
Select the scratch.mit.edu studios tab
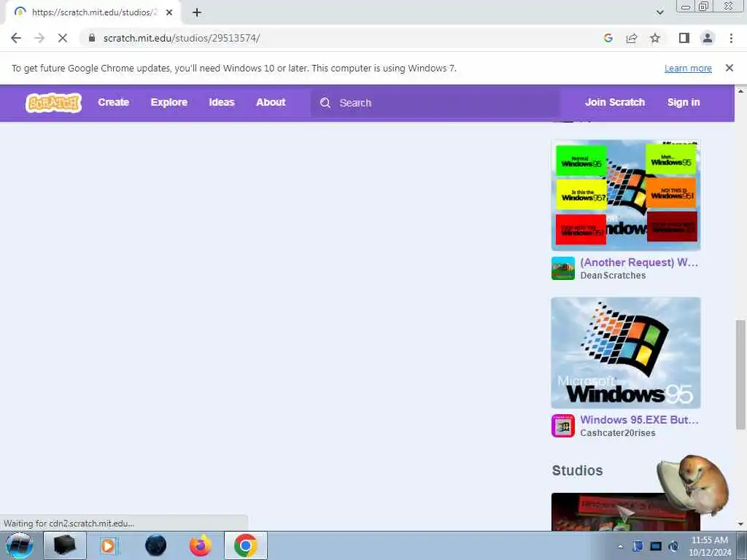click(x=93, y=12)
